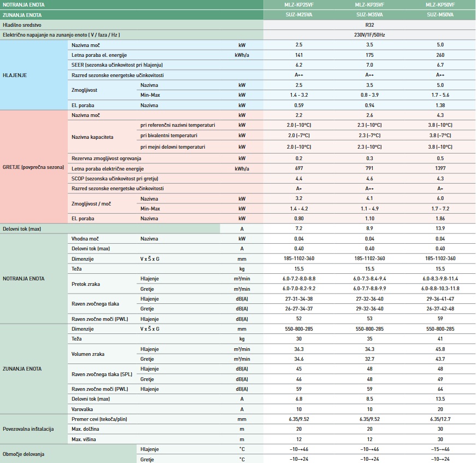Click the SUZ-M50VA outdoor unit model
Viewport: 476px width, 463px height.
point(440,15)
